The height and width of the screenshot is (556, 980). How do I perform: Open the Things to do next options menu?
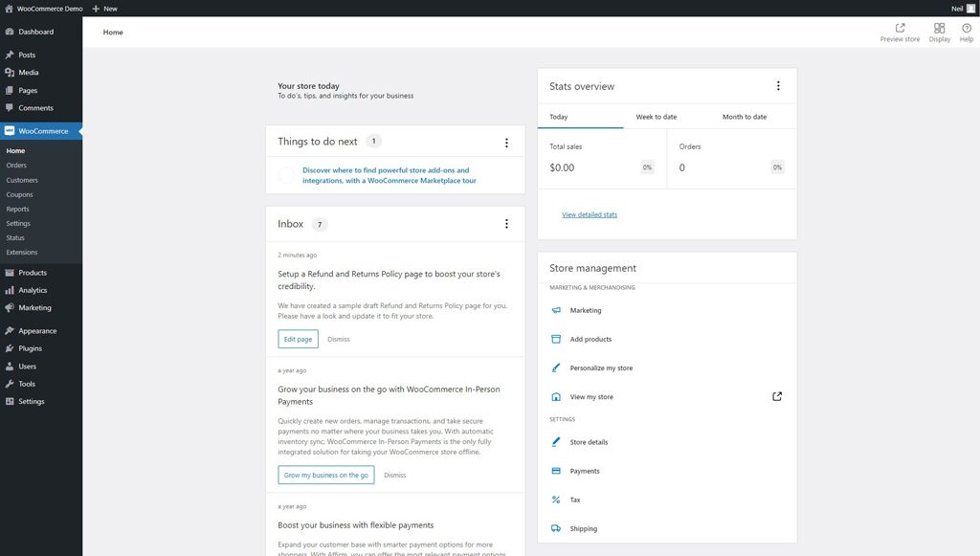506,141
